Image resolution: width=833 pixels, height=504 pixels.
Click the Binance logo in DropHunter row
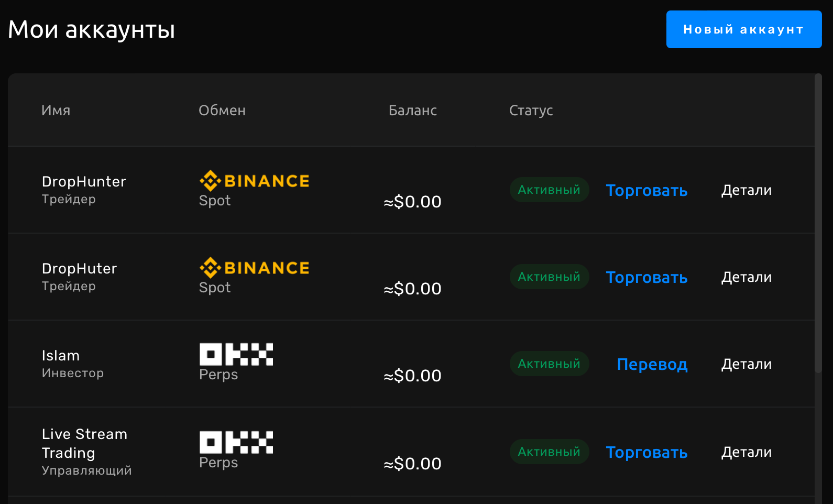[x=254, y=181]
